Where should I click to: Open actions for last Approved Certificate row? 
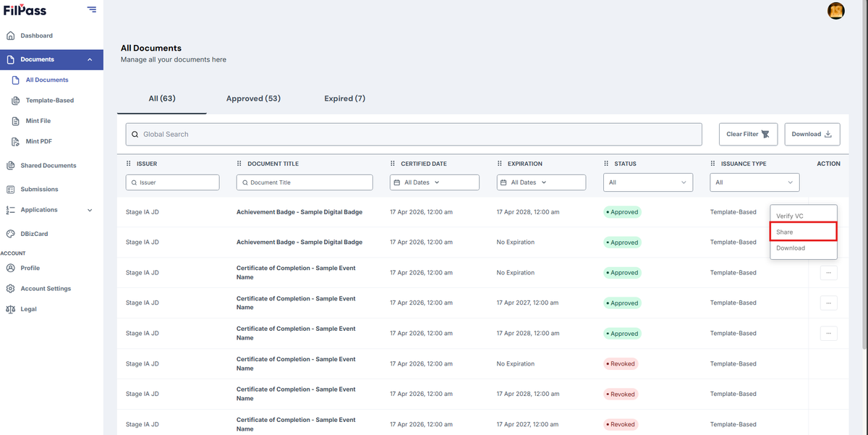829,334
